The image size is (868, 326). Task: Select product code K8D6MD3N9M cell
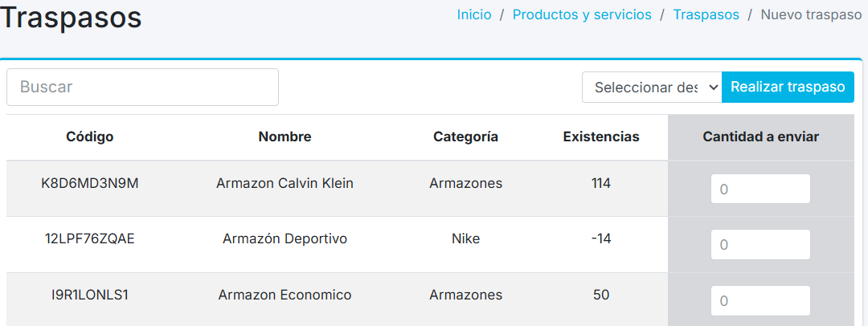89,183
